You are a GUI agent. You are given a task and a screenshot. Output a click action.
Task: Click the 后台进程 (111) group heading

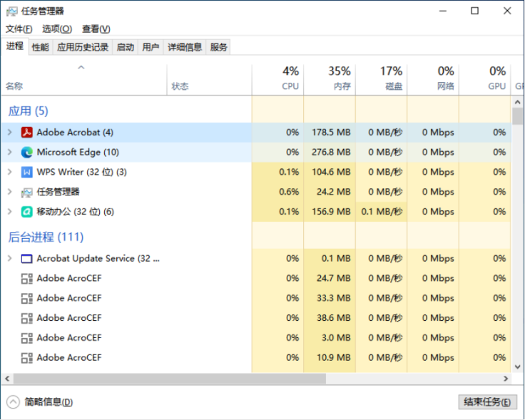pyautogui.click(x=46, y=237)
